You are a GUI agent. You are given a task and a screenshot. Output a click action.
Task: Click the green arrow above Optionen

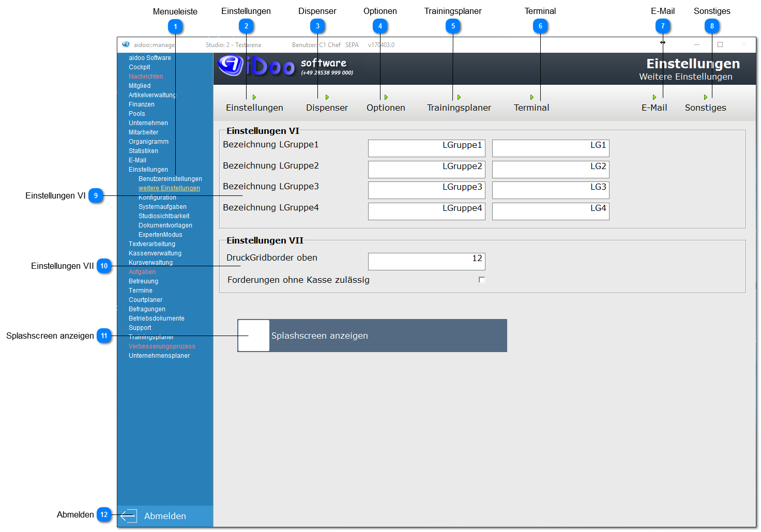386,97
